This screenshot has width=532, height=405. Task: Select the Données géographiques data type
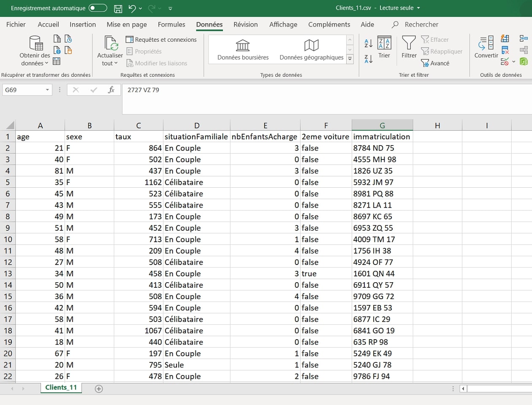point(312,50)
